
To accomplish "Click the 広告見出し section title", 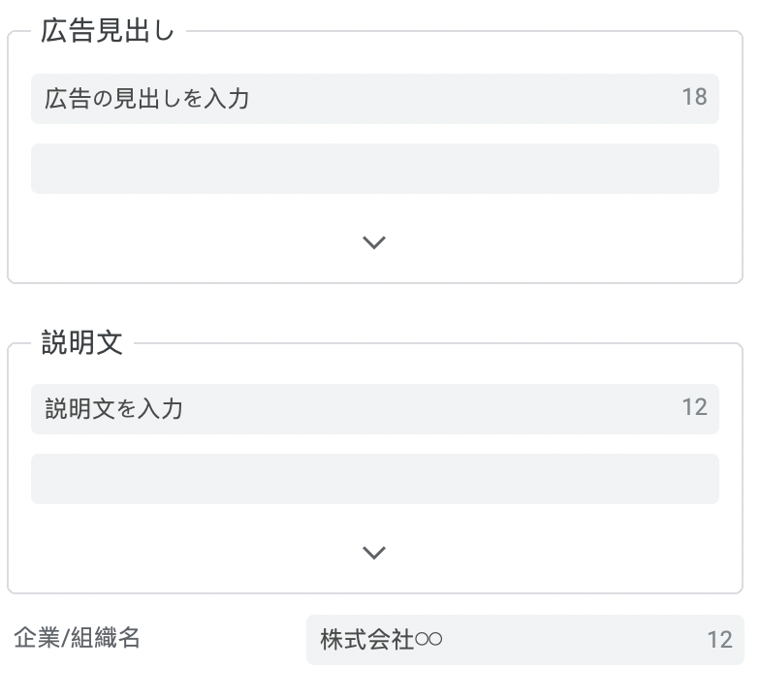I will [x=107, y=31].
